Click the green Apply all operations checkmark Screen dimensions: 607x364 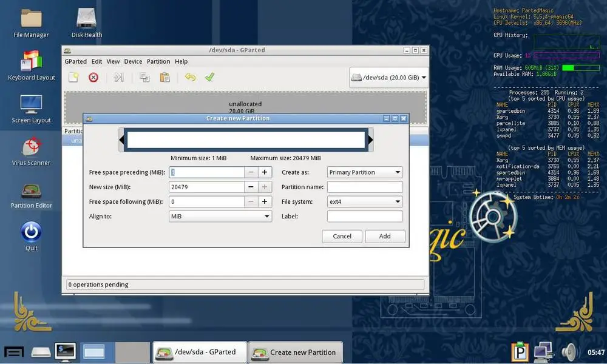coord(210,77)
